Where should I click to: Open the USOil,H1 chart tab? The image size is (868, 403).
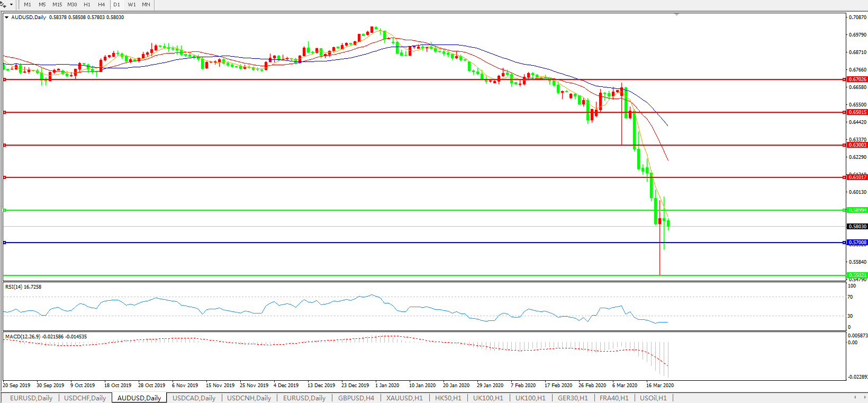coord(653,398)
